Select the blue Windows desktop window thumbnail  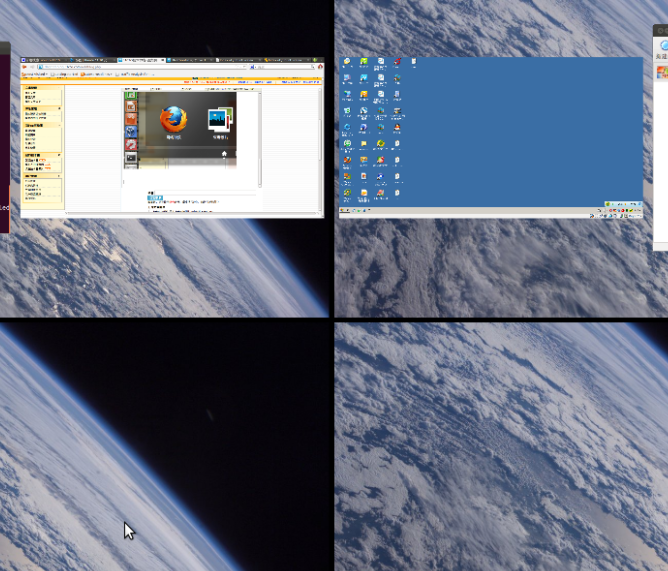[491, 138]
